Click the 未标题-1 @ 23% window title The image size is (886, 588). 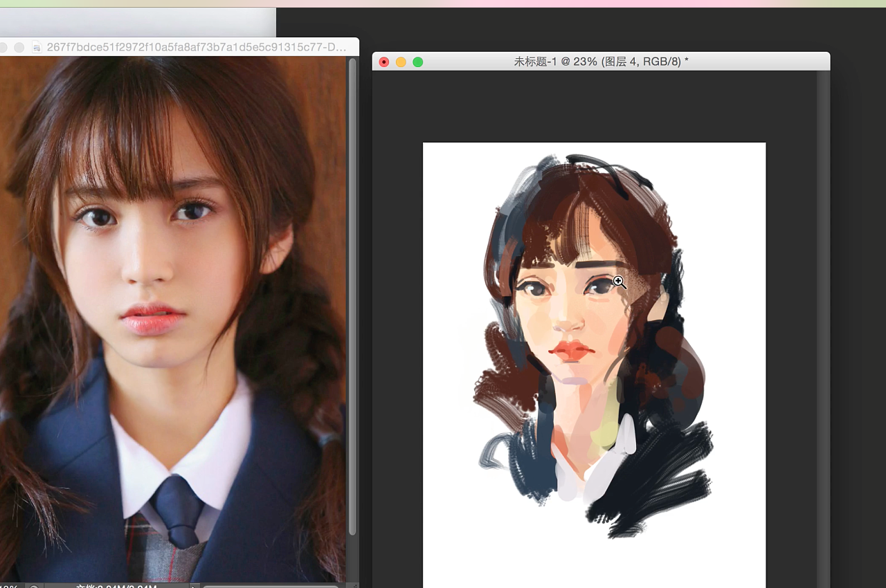[x=601, y=62]
